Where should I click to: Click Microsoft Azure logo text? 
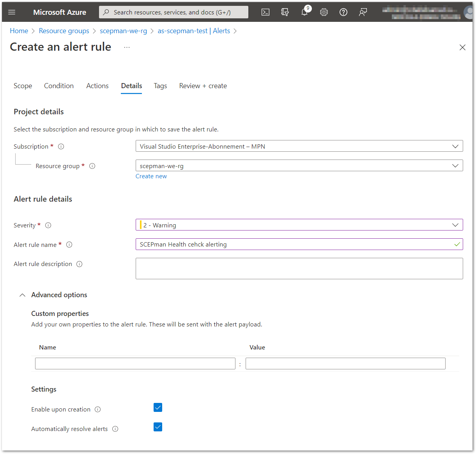tap(60, 12)
